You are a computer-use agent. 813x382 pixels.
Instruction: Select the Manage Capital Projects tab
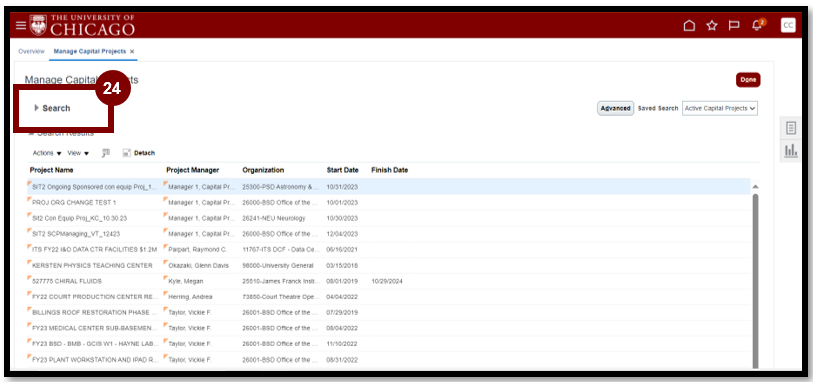(90, 52)
